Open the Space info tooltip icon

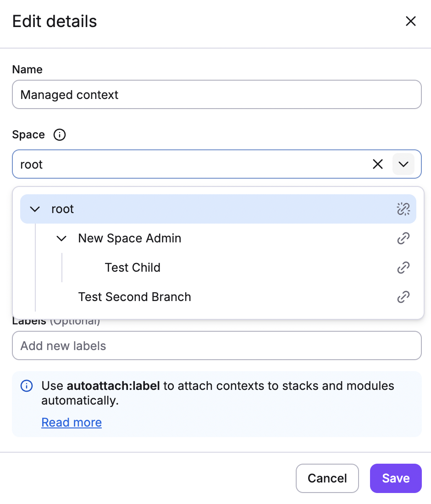pyautogui.click(x=59, y=135)
